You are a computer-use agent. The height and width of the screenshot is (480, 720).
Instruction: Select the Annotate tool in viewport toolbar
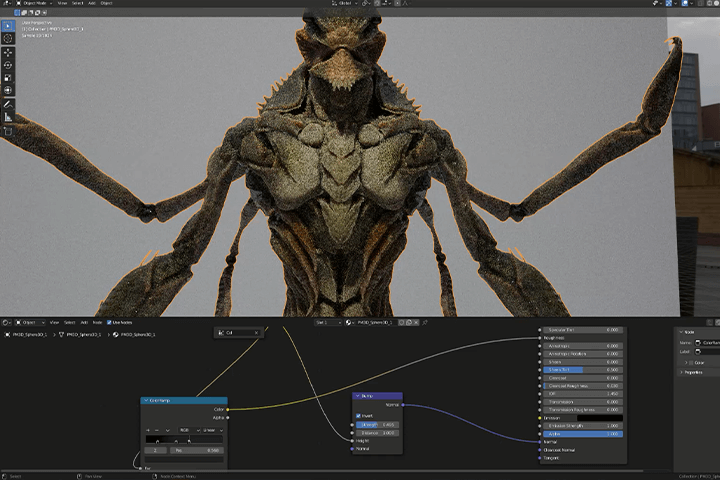tap(8, 105)
